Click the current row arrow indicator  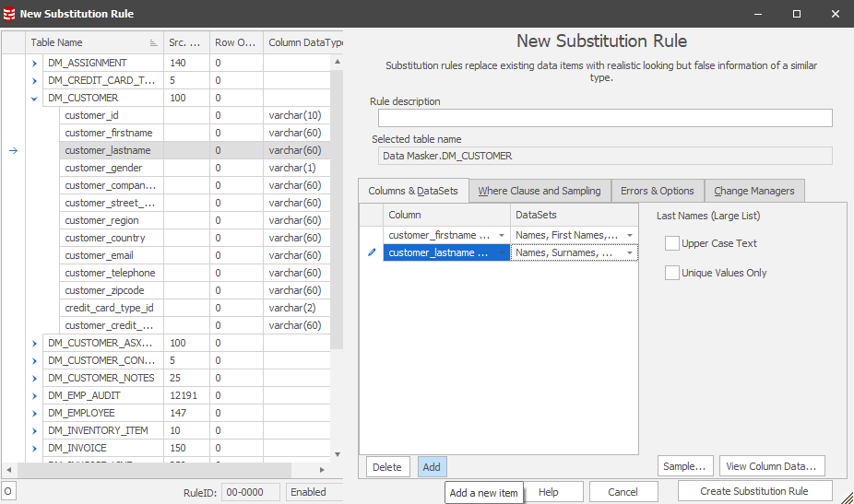coord(13,151)
